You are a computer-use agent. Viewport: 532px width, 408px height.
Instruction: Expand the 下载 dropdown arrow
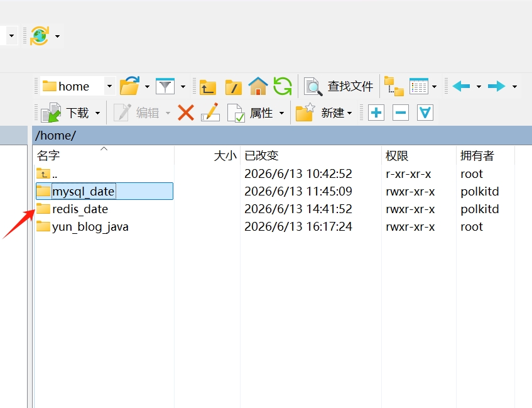tap(97, 113)
